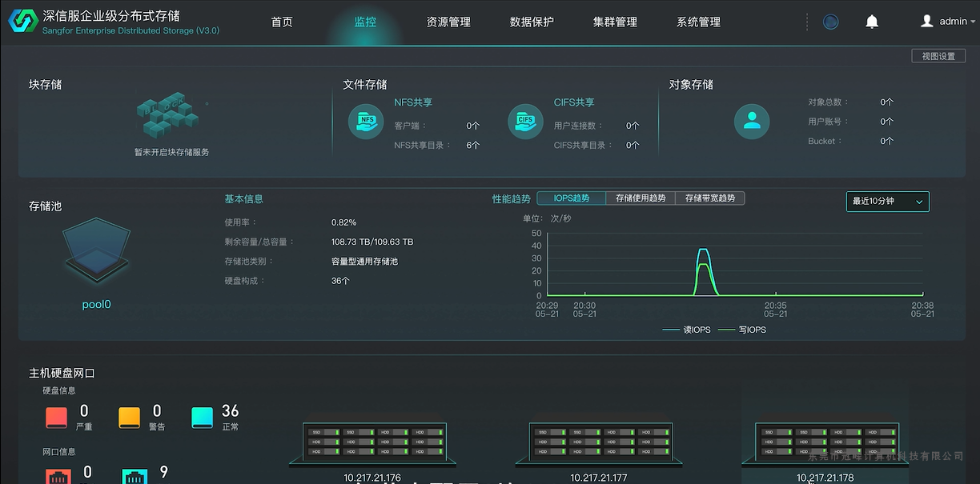
Task: Click the red severe disk status icon
Action: click(54, 417)
